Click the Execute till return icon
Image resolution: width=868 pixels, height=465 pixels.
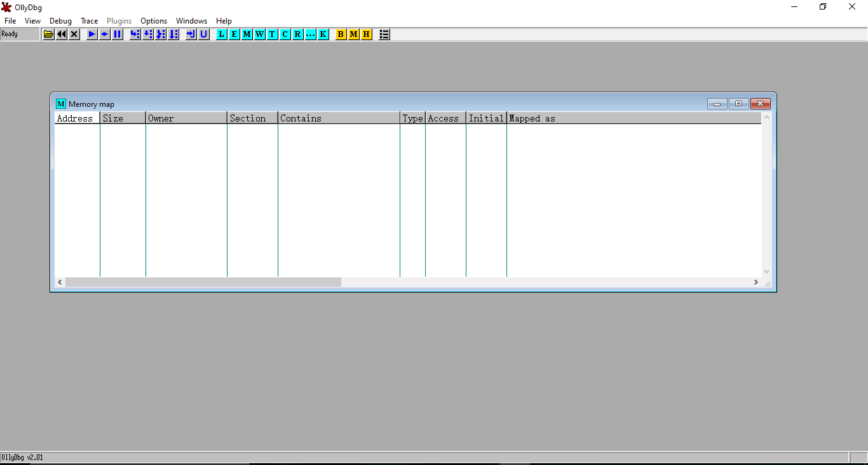coord(191,34)
